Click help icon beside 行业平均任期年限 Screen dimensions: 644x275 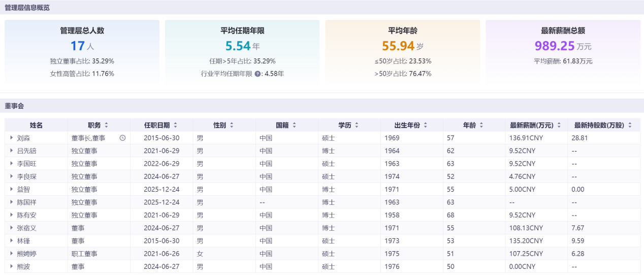(257, 74)
